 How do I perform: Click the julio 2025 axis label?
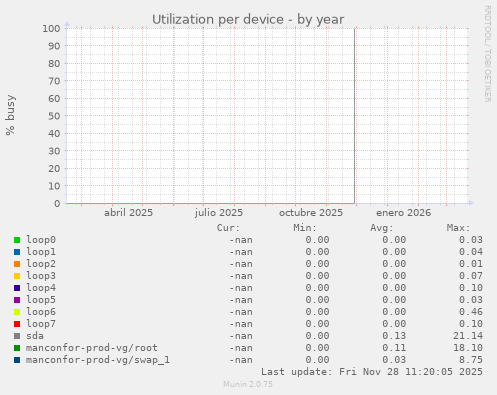pos(219,213)
